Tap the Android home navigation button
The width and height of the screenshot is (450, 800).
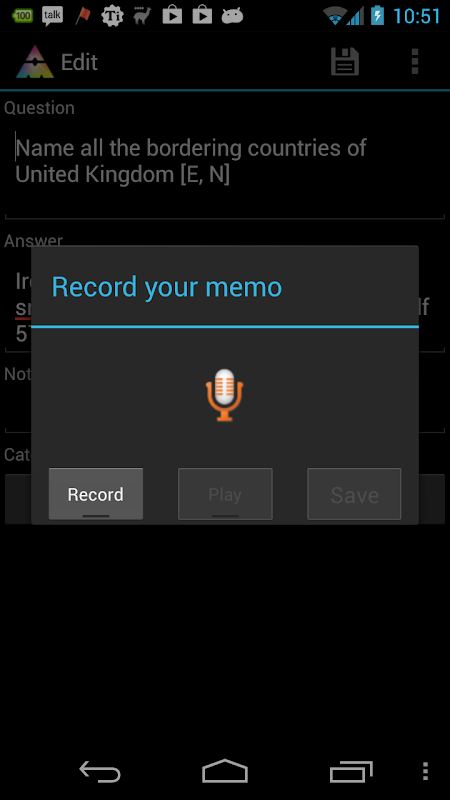(225, 771)
